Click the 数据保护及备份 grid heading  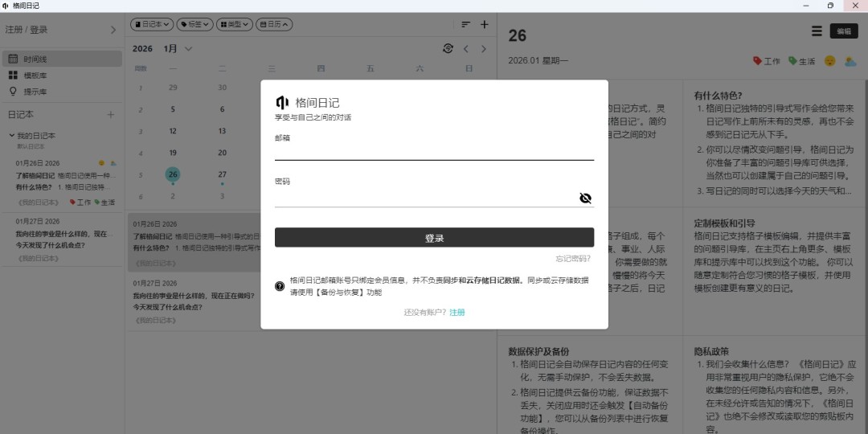[538, 351]
